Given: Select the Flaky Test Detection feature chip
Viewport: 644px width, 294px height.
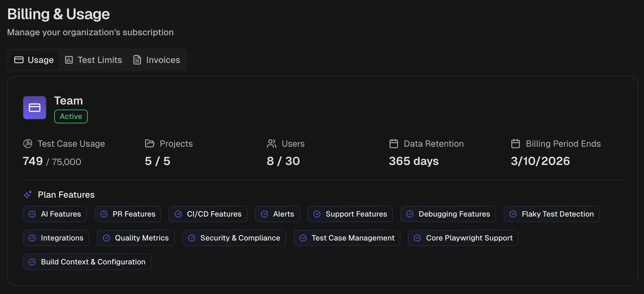Looking at the screenshot, I should (x=551, y=214).
